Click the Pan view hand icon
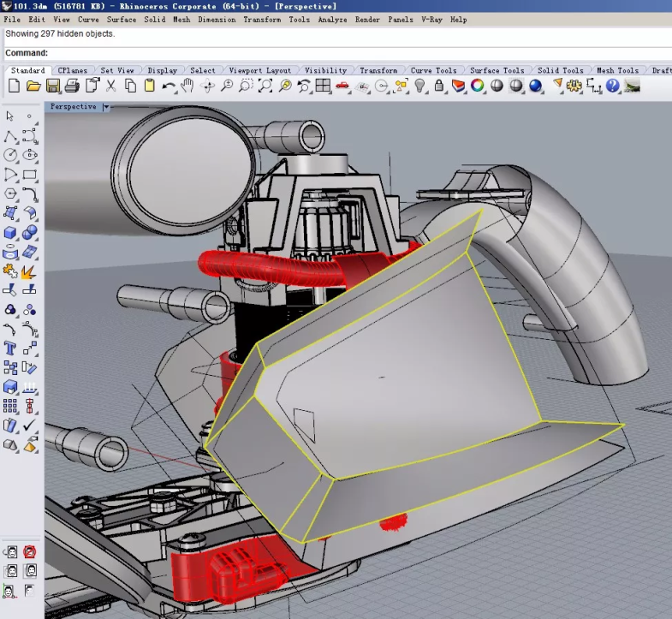The width and height of the screenshot is (672, 619). [x=188, y=86]
